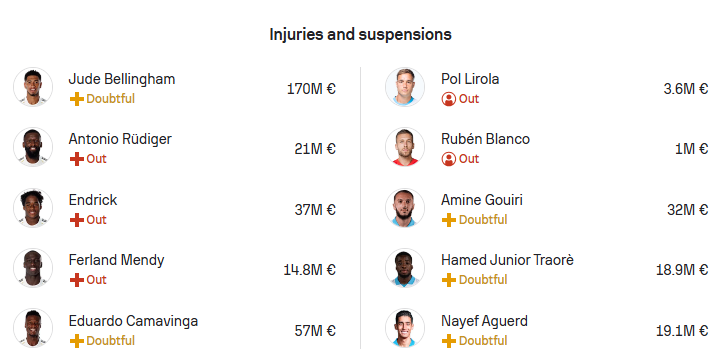Screen dimensions: 721x360
Task: Click the Injuries and suspensions heading
Action: [360, 34]
